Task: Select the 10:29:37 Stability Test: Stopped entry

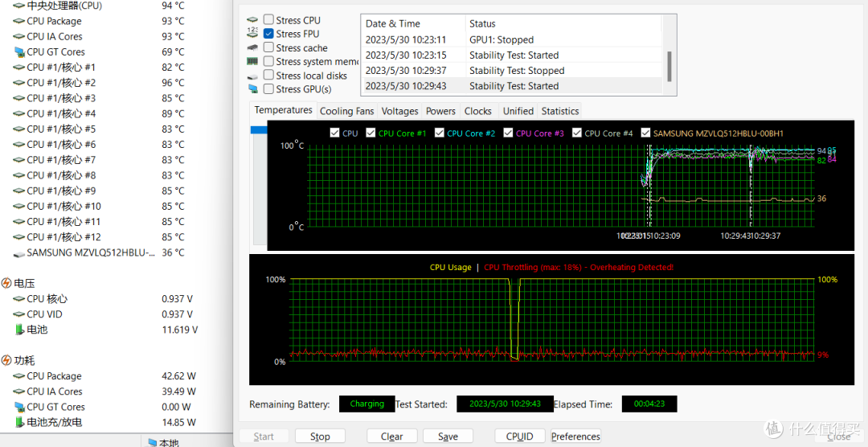Action: (x=512, y=71)
